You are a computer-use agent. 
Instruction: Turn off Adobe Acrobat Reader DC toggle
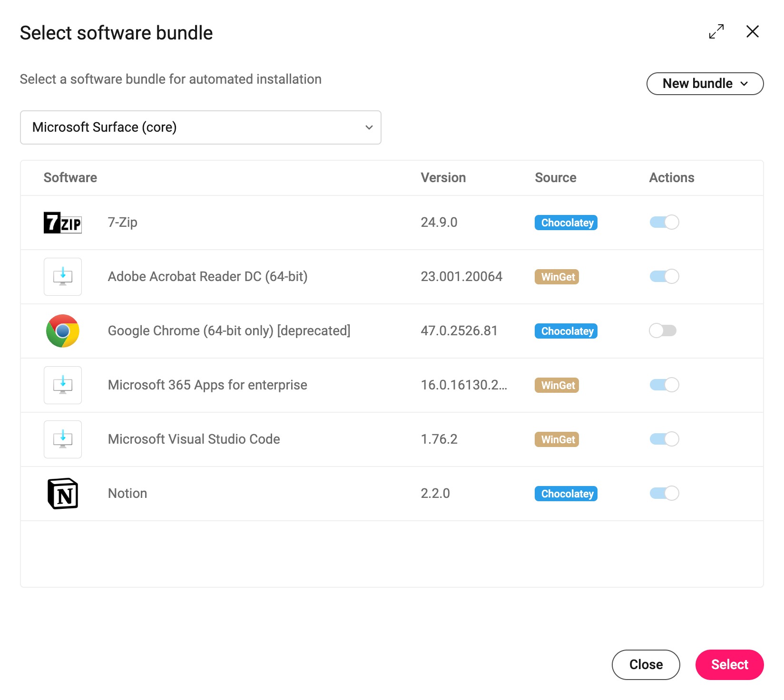pos(664,276)
